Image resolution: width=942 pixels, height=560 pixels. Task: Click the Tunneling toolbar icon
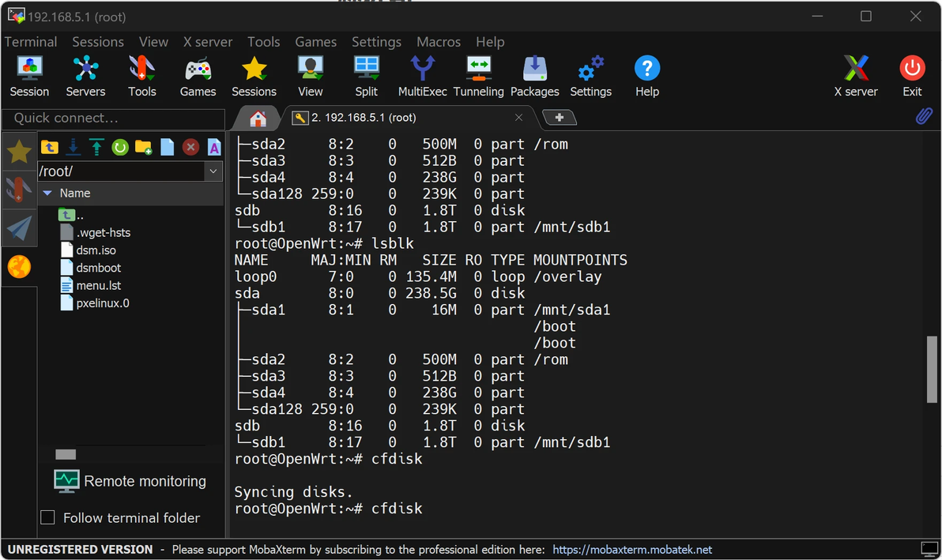click(x=478, y=77)
